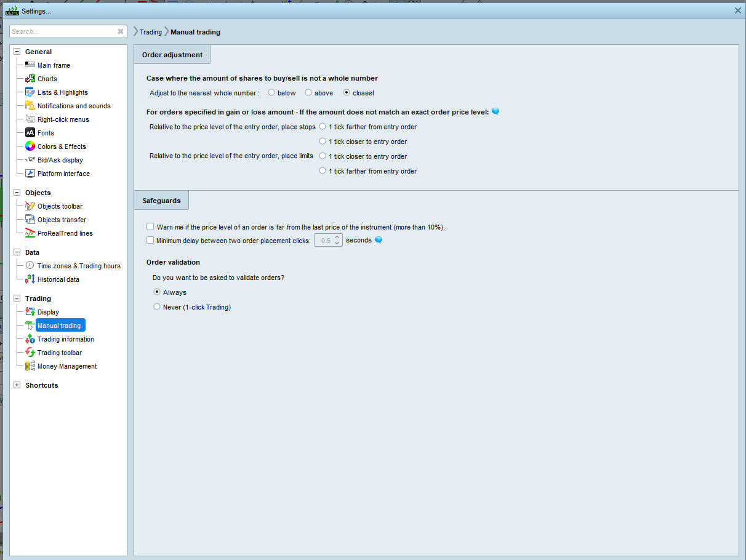Click the Charts candlestick icon
The image size is (746, 560).
point(30,79)
